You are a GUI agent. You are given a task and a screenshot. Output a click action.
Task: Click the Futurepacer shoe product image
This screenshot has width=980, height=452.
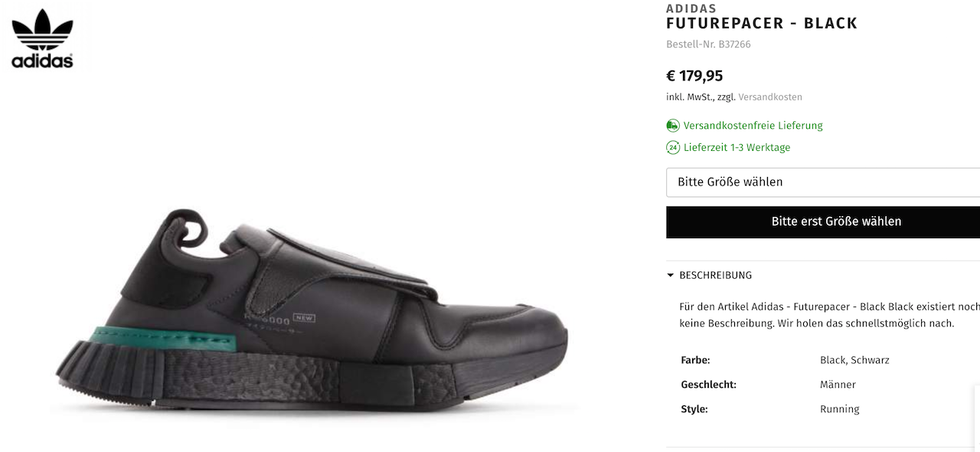click(x=314, y=314)
